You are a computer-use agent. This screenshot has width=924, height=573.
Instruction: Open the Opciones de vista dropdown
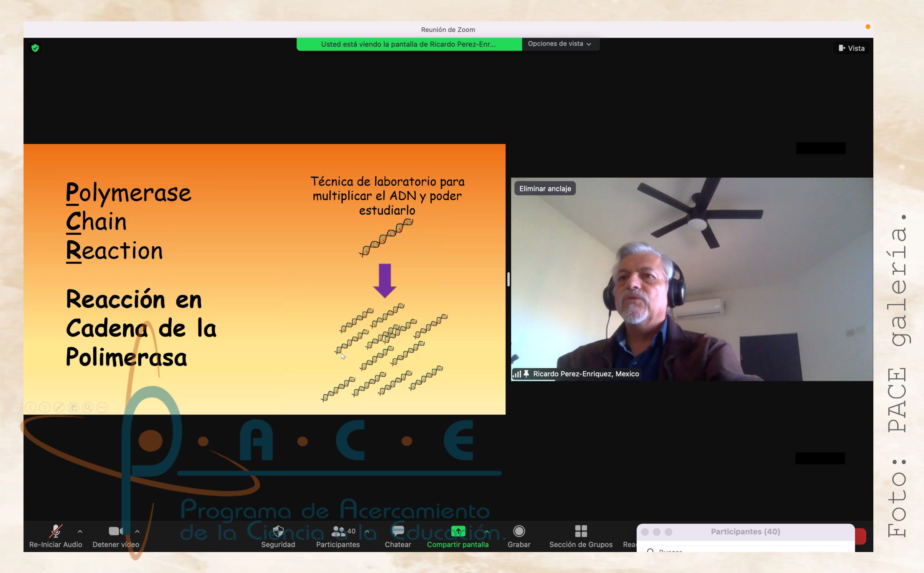tap(560, 44)
